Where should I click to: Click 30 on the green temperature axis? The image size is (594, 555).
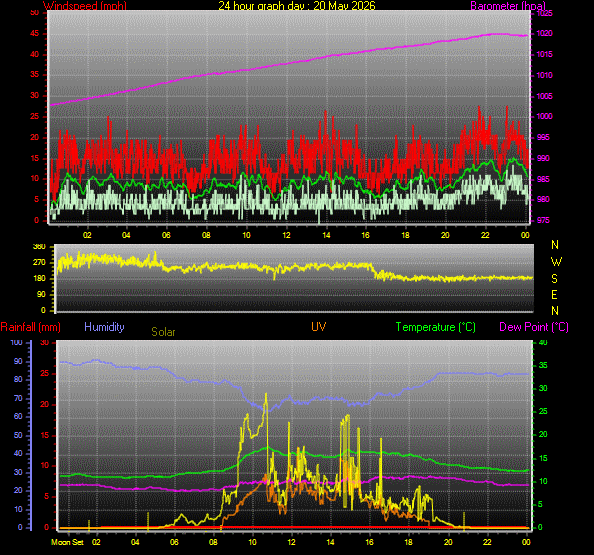tap(543, 388)
